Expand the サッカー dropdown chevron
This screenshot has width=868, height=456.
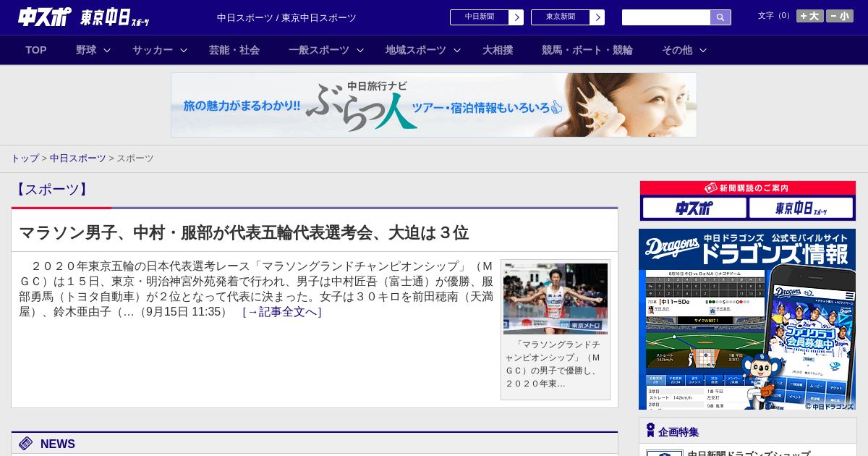pos(184,50)
